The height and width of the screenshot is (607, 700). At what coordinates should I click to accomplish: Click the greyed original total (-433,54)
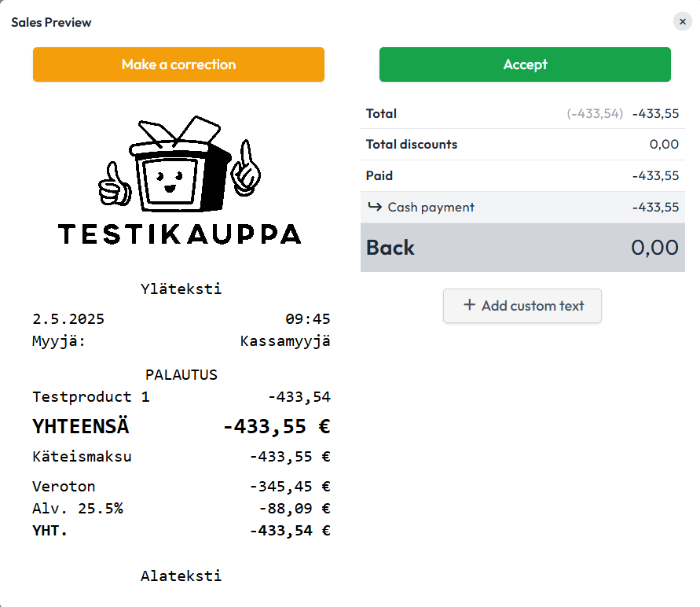click(595, 113)
